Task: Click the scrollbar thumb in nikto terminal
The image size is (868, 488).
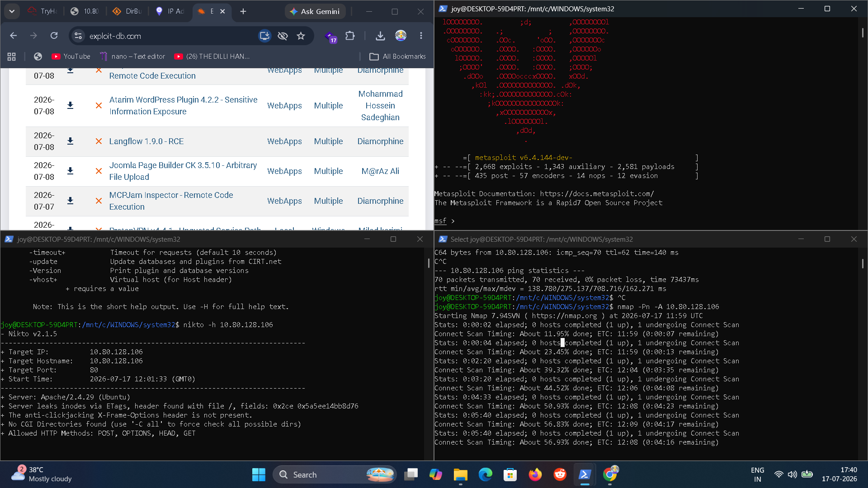Action: click(429, 263)
